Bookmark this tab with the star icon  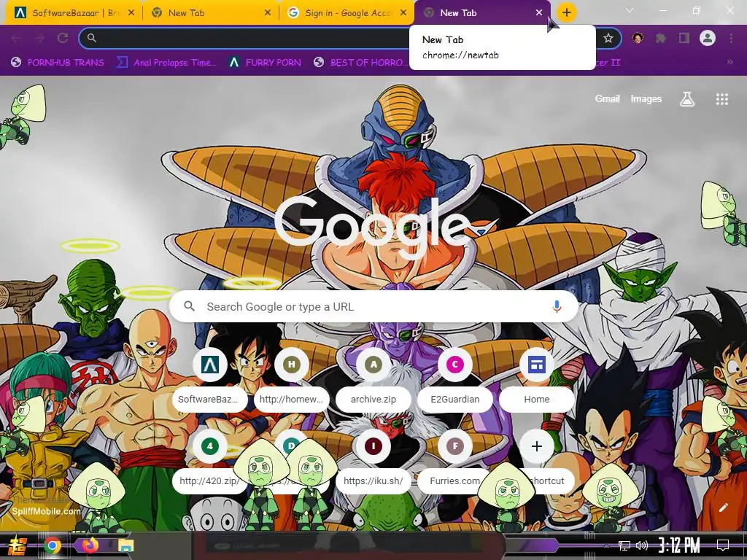pos(608,38)
